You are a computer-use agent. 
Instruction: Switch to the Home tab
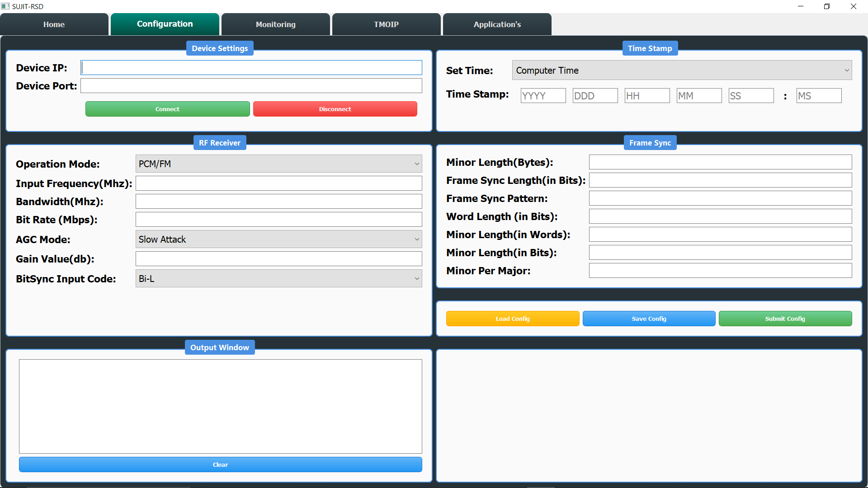click(54, 24)
